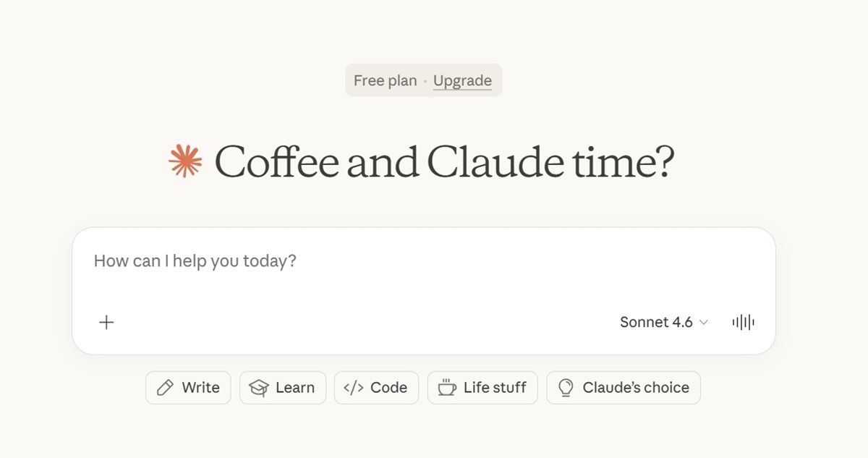Click the coffee cup icon on Life stuff
The width and height of the screenshot is (868, 458).
click(448, 388)
